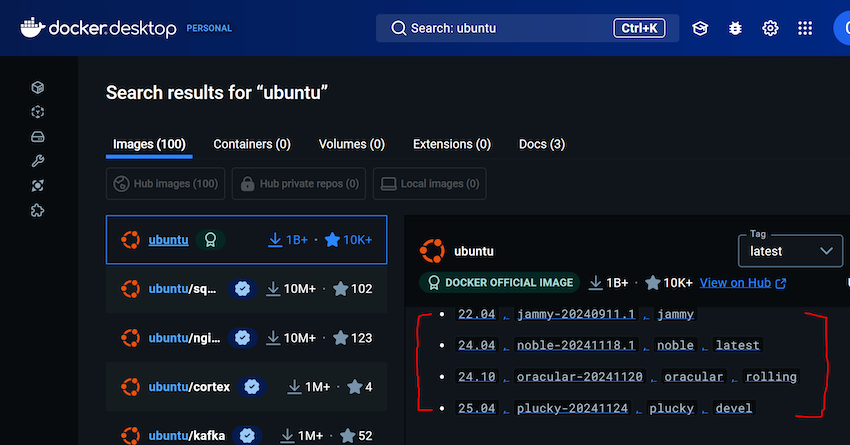Viewport: 850px width, 445px height.
Task: Open the latest tag link in list
Action: pyautogui.click(x=738, y=345)
